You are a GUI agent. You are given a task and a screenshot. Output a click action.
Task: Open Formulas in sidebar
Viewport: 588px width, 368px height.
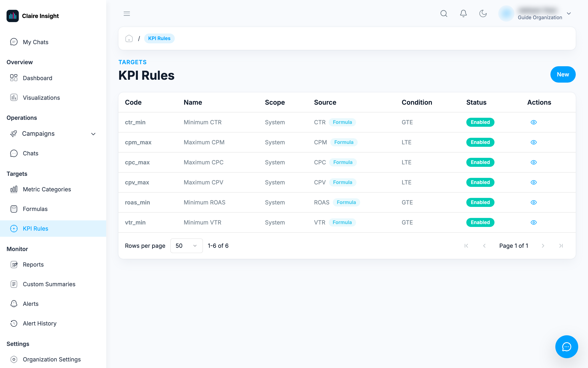click(53, 209)
